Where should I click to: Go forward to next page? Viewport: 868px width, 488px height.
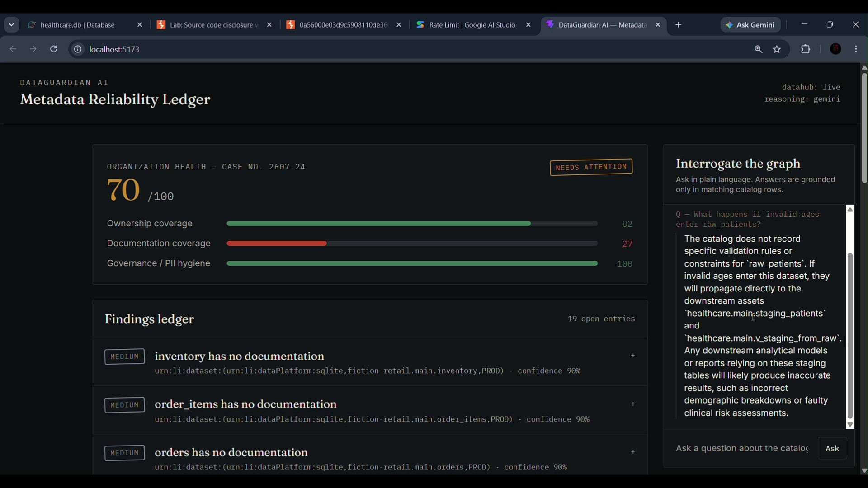pyautogui.click(x=33, y=49)
